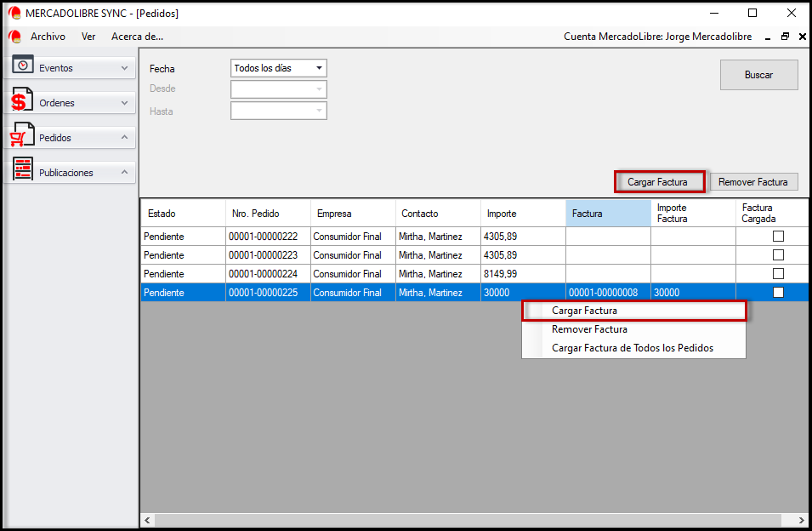Open the Acerca de... menu

point(137,37)
